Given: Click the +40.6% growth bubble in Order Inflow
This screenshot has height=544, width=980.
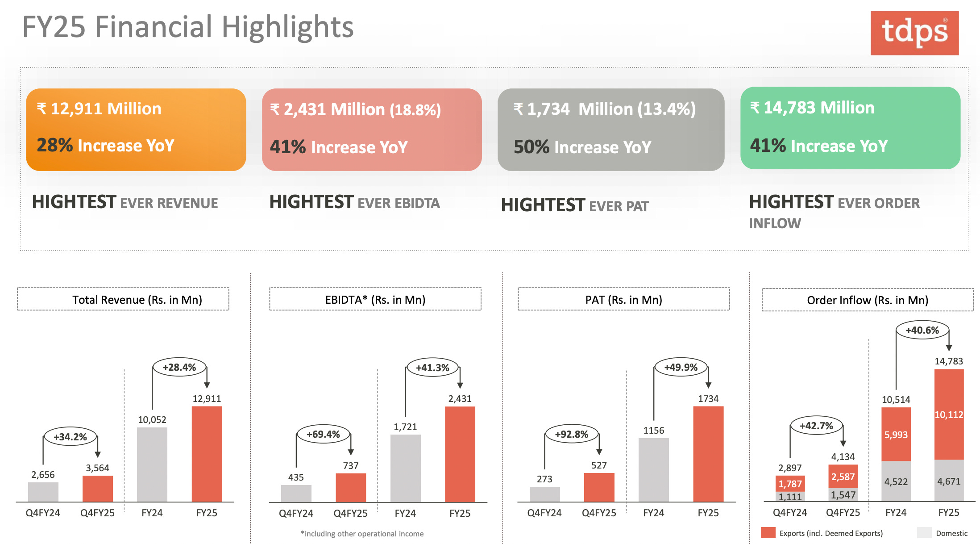Looking at the screenshot, I should pos(922,330).
